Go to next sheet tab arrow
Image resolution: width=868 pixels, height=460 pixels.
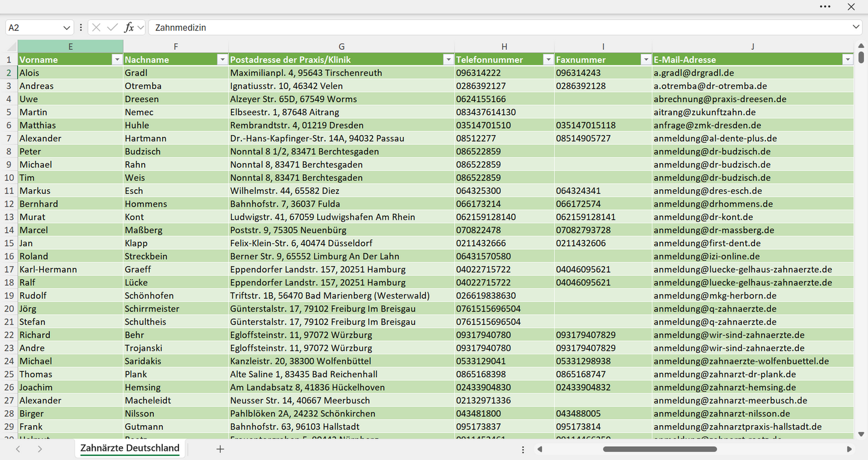(40, 449)
